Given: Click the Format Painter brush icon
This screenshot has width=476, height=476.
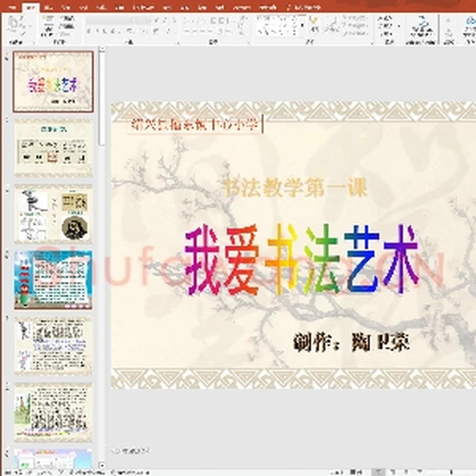Looking at the screenshot, I should (x=23, y=33).
